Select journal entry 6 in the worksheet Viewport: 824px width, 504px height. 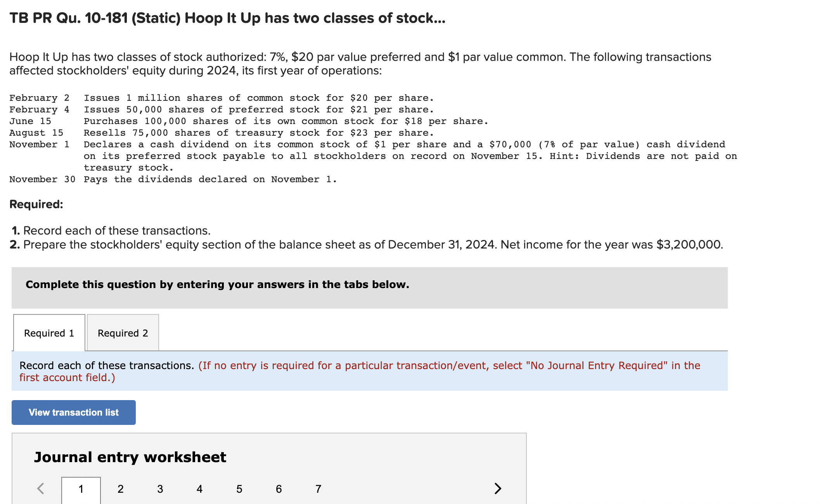(x=279, y=489)
